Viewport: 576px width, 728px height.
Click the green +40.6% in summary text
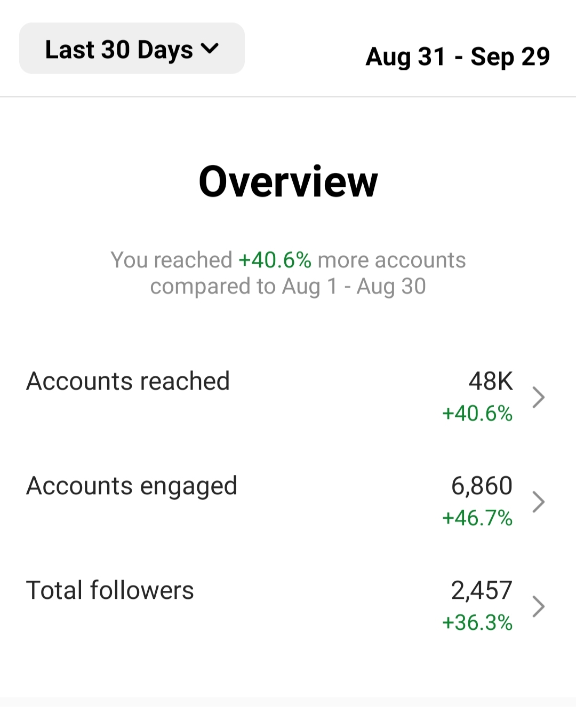tap(275, 260)
